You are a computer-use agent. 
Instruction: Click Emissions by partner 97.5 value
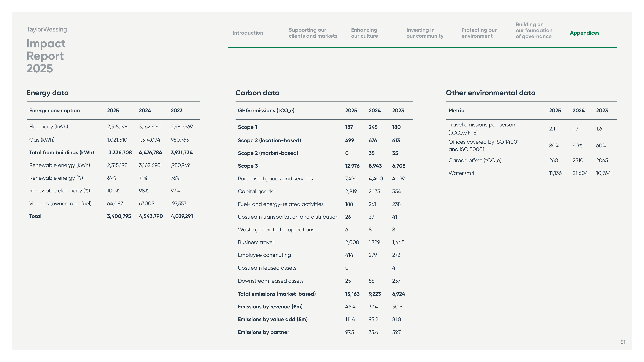pos(349,332)
